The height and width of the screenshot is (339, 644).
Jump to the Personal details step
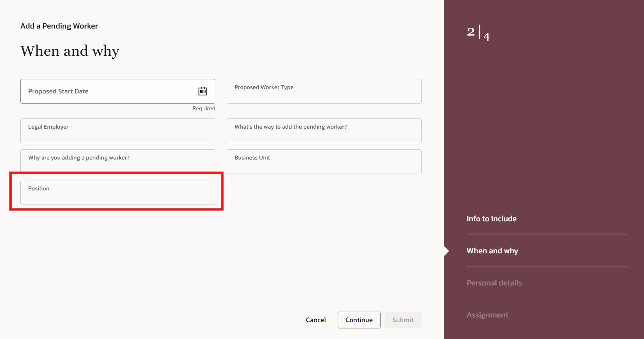coord(494,283)
